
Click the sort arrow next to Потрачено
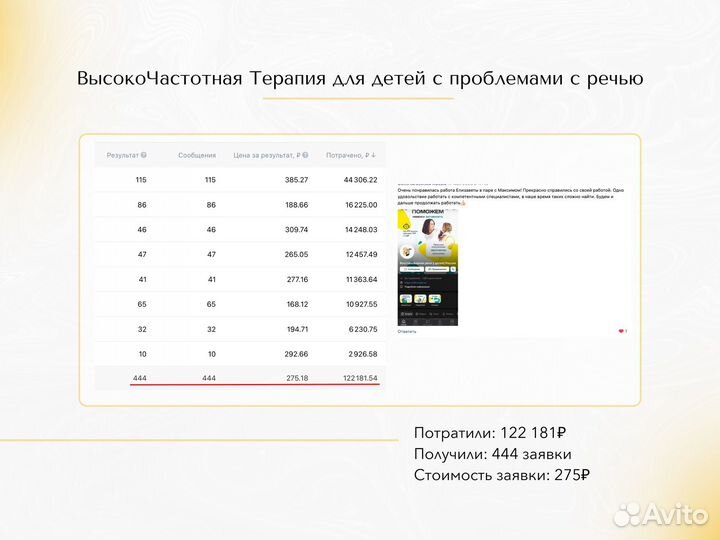click(373, 155)
